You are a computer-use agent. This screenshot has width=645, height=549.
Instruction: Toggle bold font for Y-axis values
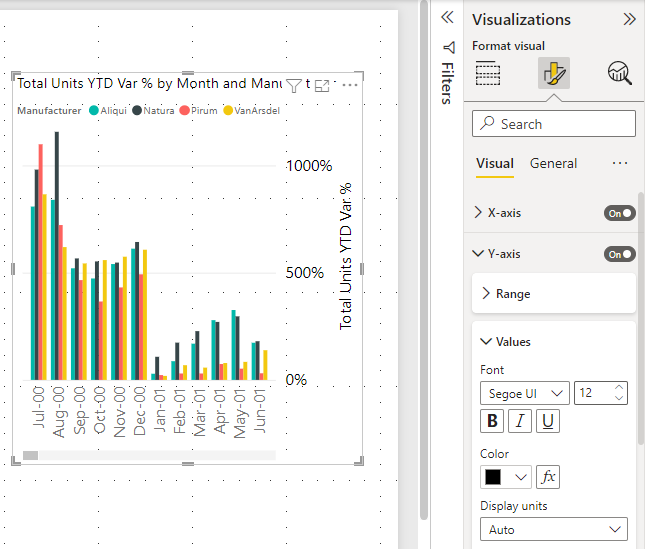(x=492, y=421)
